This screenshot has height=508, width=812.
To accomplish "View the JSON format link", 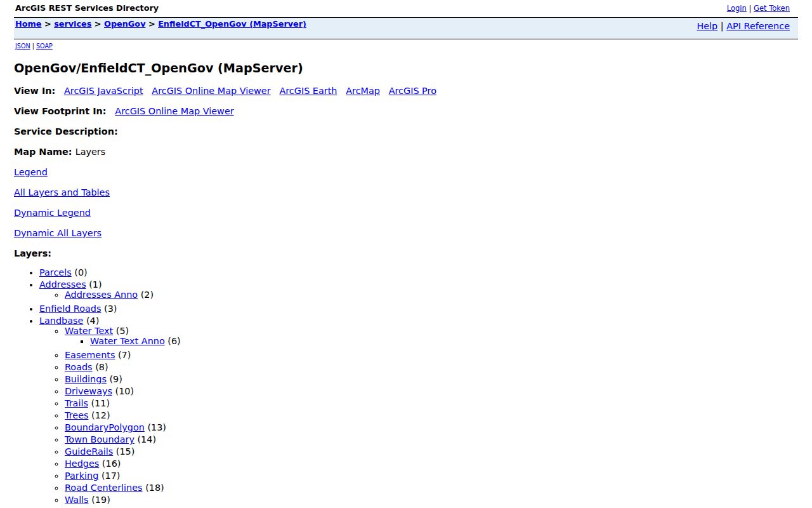I will tap(23, 46).
